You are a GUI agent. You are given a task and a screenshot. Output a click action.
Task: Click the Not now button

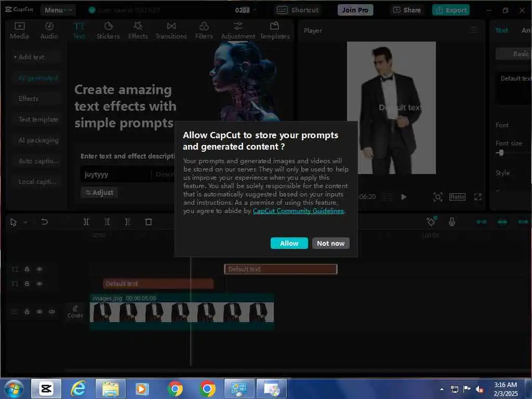[x=330, y=243]
